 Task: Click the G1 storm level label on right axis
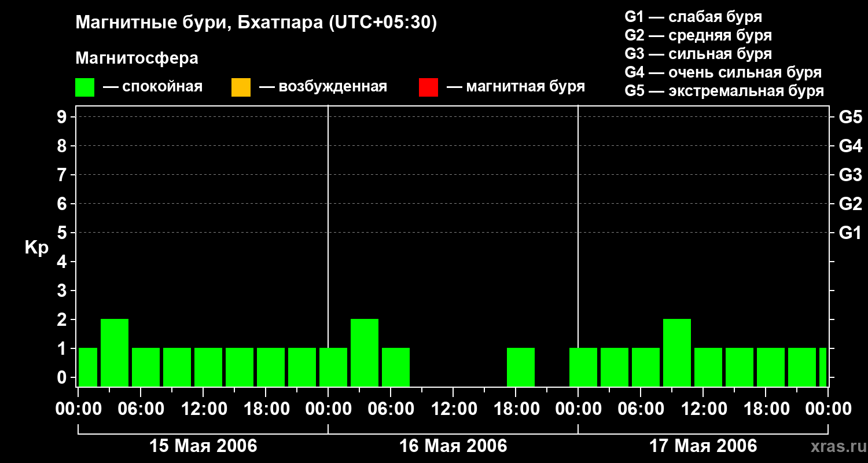[850, 233]
